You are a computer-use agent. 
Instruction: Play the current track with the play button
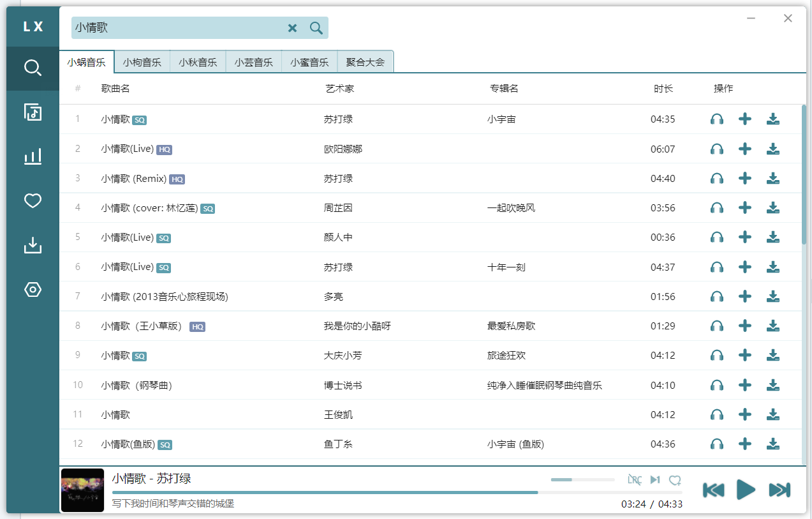click(746, 490)
